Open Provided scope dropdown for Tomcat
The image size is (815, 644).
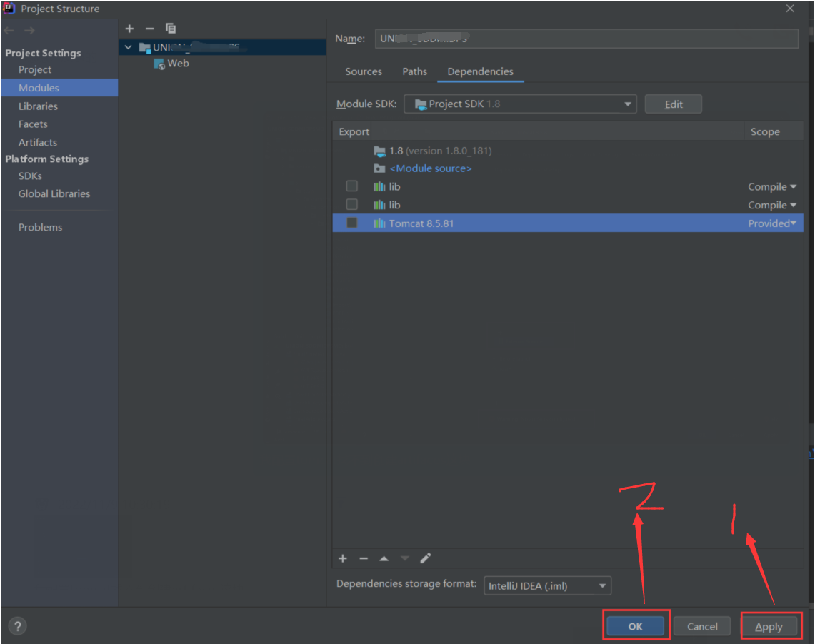pos(772,223)
